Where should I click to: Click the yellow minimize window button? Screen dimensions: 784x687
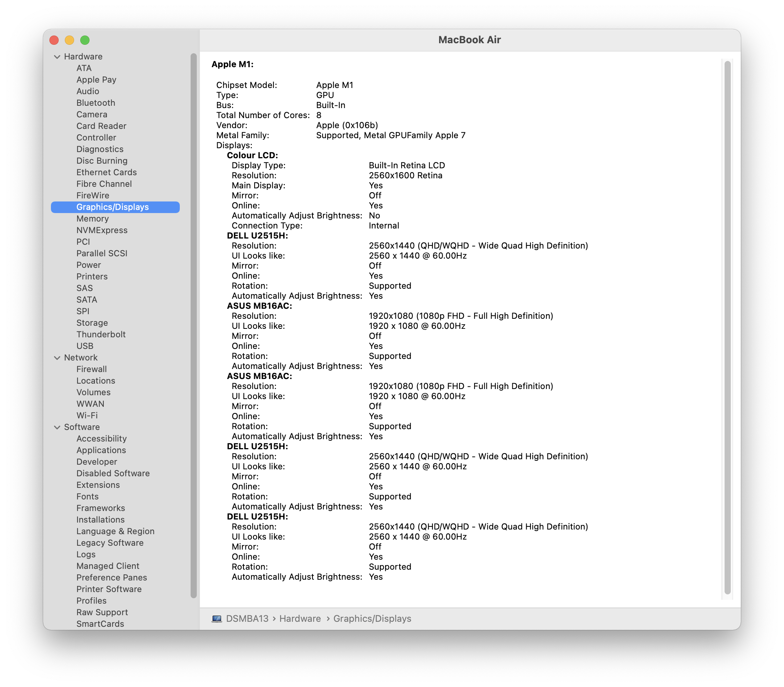(x=69, y=40)
